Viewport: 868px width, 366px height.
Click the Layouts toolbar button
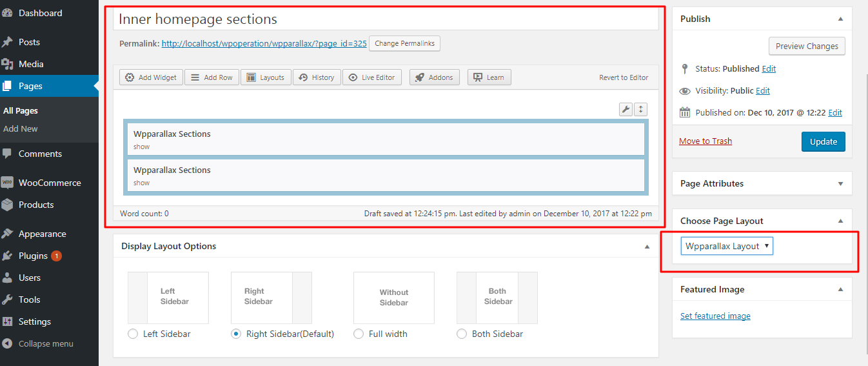[266, 77]
